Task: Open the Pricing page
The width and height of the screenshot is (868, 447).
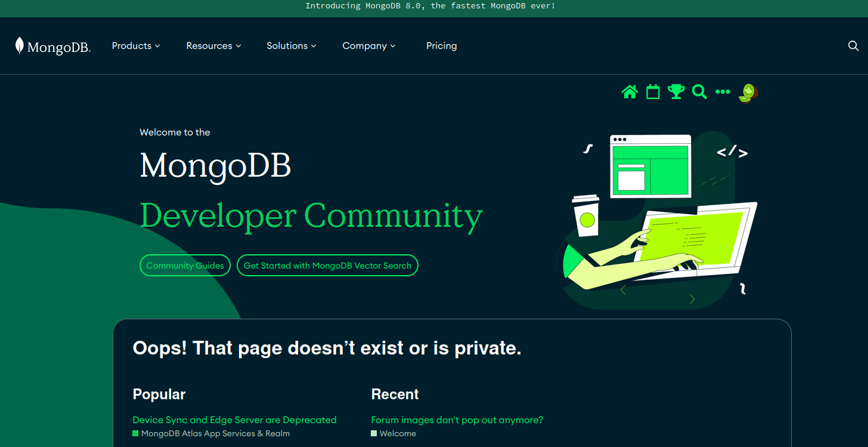Action: [x=442, y=46]
